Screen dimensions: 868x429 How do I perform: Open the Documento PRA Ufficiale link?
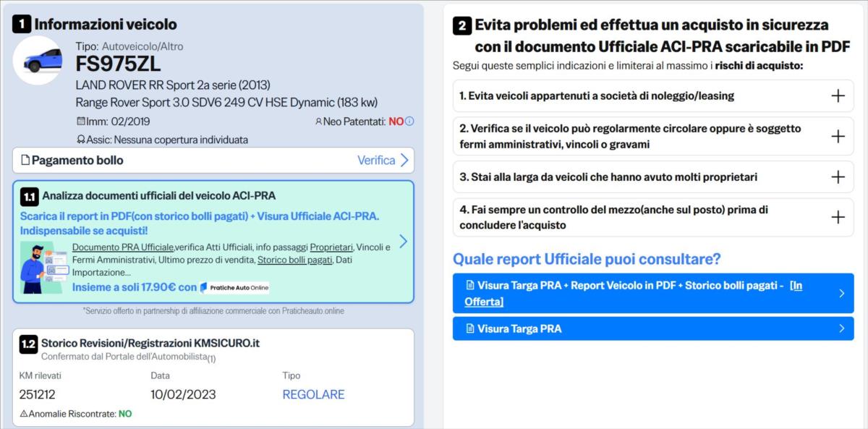[122, 247]
